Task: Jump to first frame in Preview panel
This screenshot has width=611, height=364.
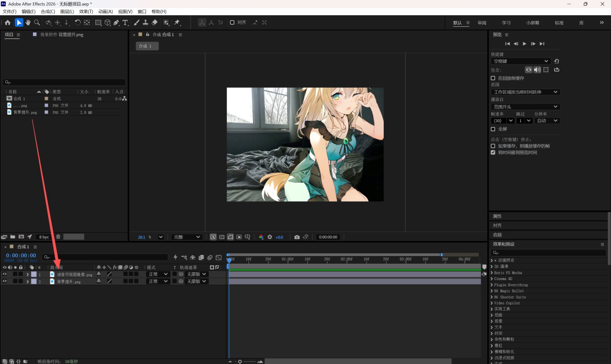Action: (x=507, y=43)
